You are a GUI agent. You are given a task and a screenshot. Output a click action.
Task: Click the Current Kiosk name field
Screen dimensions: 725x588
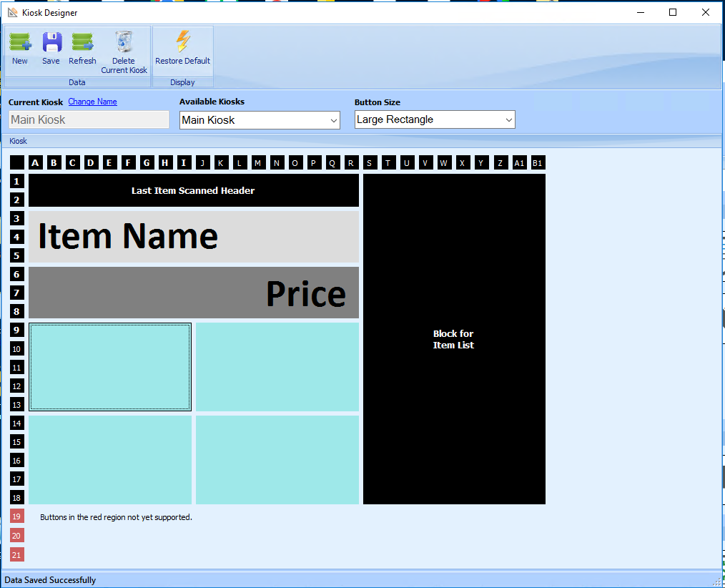tap(89, 120)
